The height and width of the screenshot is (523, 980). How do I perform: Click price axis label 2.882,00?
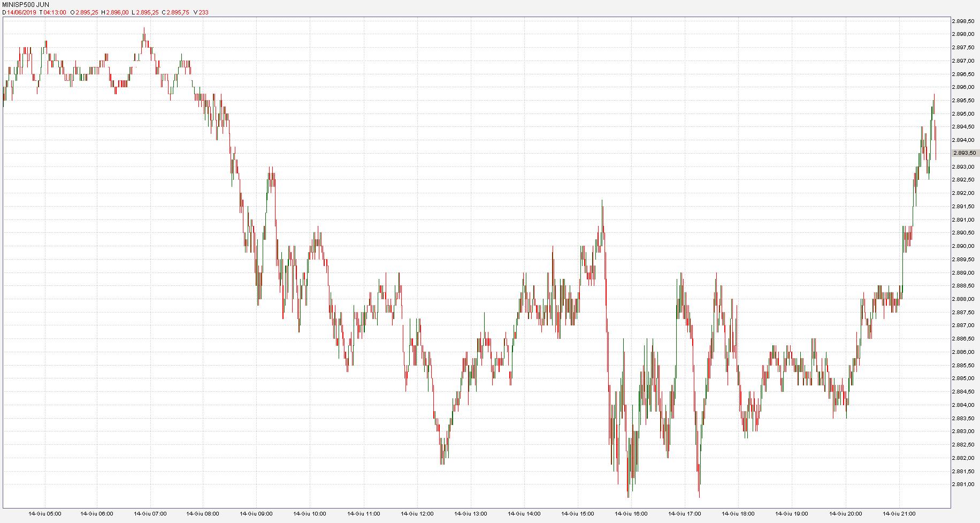pyautogui.click(x=963, y=458)
